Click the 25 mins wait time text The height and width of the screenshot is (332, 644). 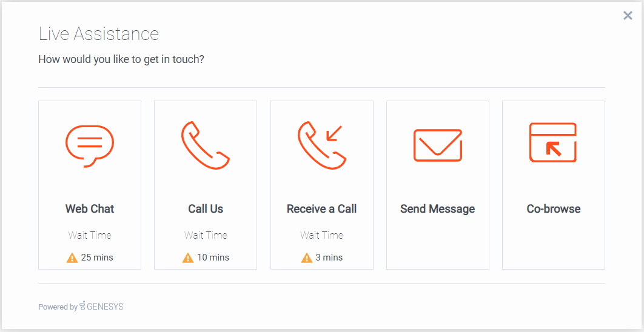[97, 257]
